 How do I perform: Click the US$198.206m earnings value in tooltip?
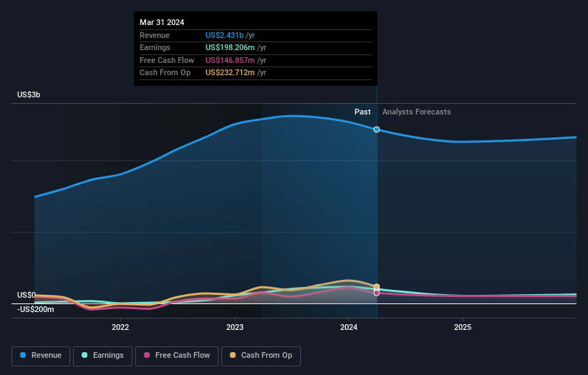click(x=230, y=47)
